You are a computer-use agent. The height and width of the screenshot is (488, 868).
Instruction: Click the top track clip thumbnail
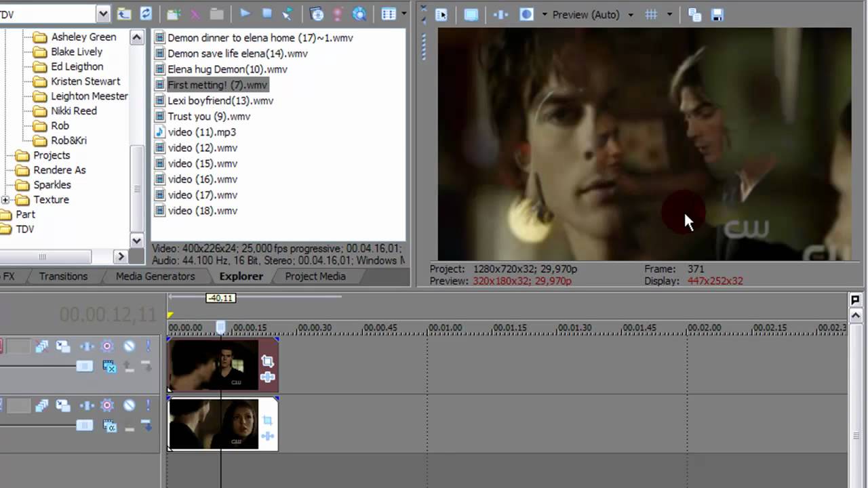tap(214, 365)
